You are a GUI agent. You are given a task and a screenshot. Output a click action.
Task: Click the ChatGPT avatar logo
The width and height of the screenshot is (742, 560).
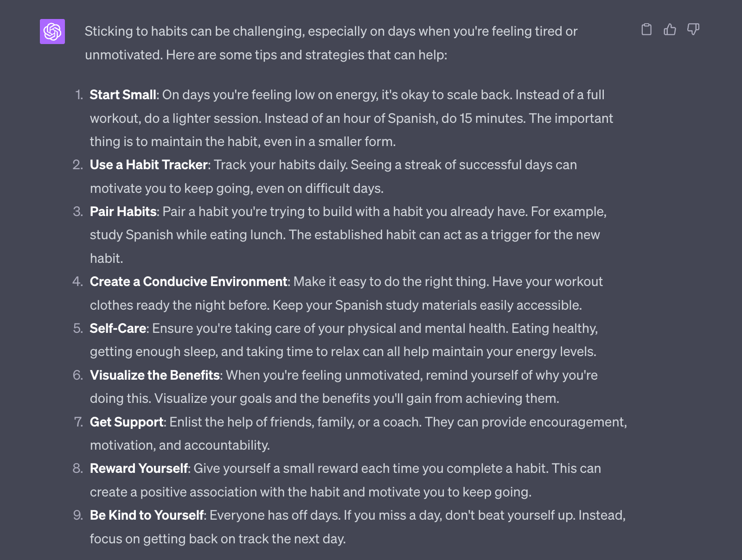pos(52,32)
